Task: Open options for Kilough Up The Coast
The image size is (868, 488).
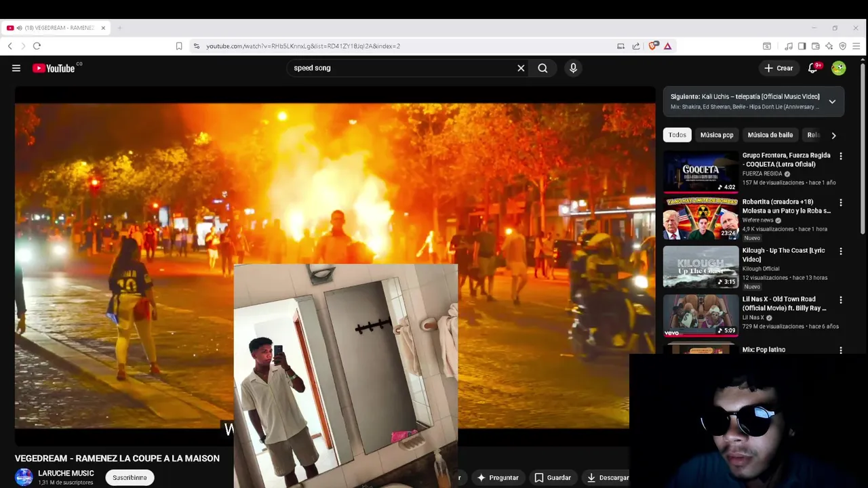Action: [841, 251]
